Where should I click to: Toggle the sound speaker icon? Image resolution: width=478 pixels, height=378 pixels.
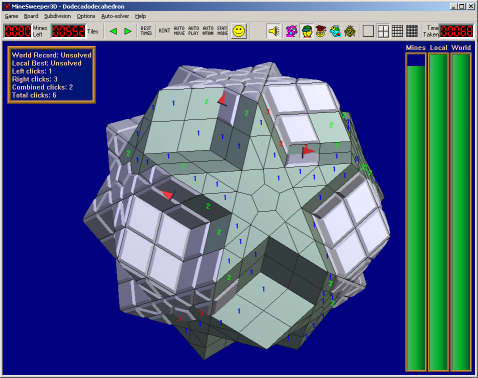click(x=274, y=31)
